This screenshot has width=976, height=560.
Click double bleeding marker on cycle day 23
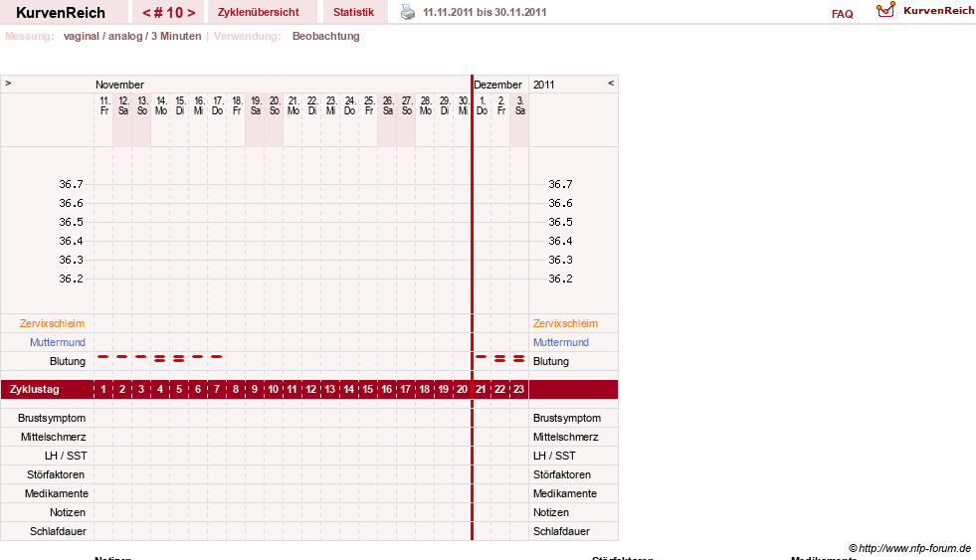click(x=518, y=358)
